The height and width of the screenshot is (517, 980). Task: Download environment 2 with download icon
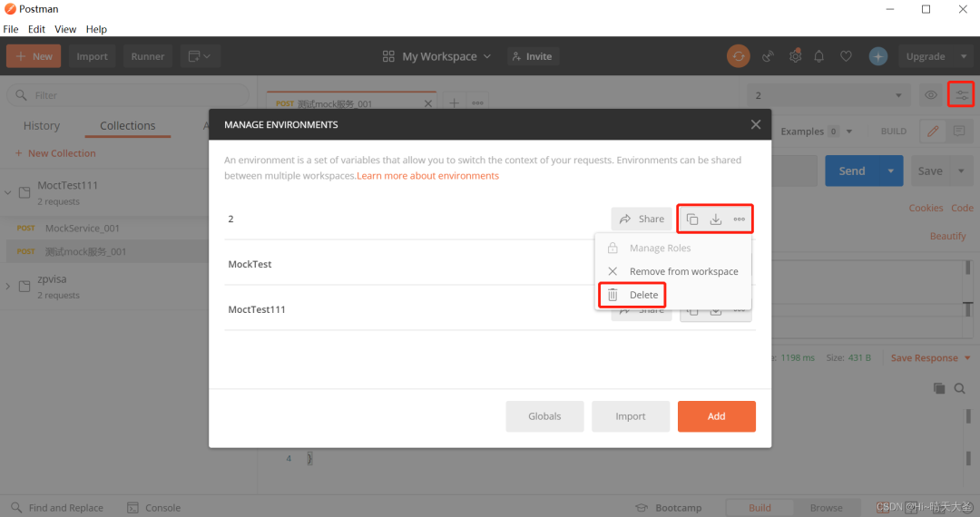[x=716, y=219]
